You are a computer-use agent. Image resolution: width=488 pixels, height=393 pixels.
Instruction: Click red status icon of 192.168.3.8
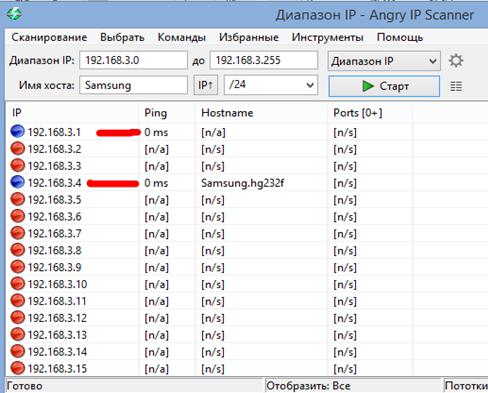coord(17,250)
